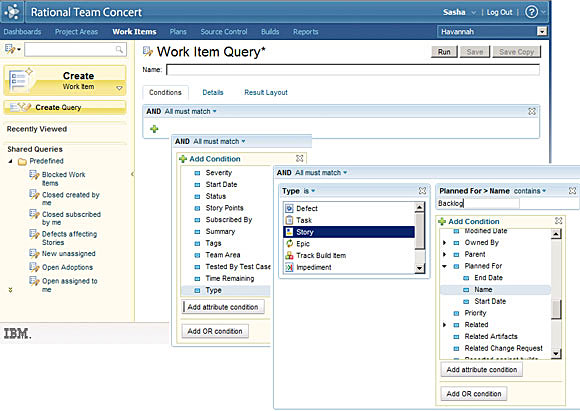Open the Create Work Item dropdown arrow

pyautogui.click(x=119, y=88)
